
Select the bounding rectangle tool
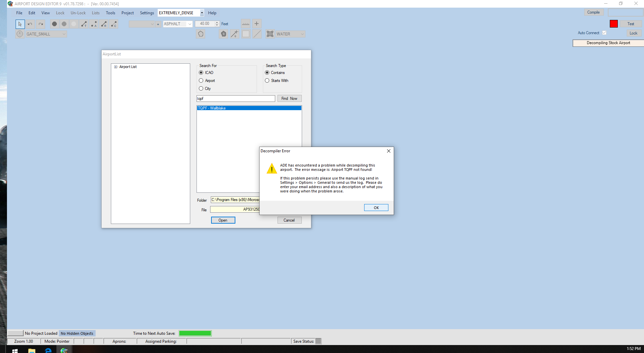[x=270, y=34]
